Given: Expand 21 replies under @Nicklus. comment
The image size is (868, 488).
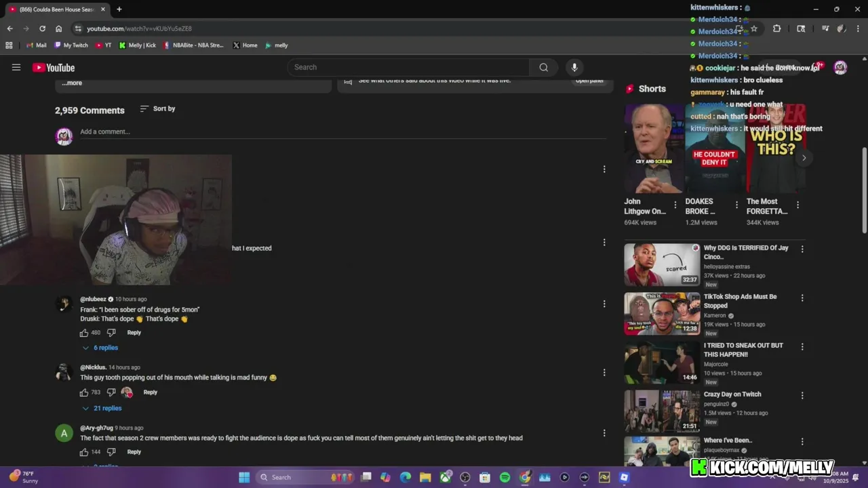Looking at the screenshot, I should point(102,408).
